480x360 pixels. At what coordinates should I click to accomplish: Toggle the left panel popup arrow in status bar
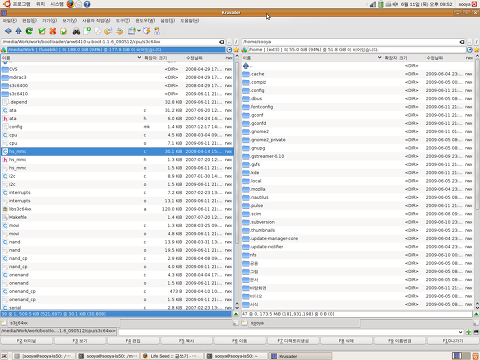click(236, 314)
